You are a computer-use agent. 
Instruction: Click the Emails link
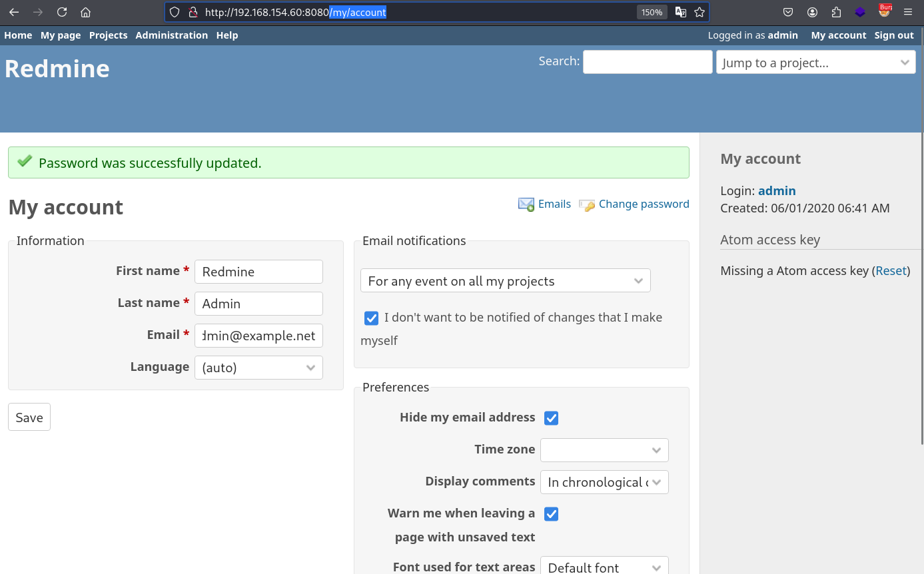pyautogui.click(x=554, y=204)
